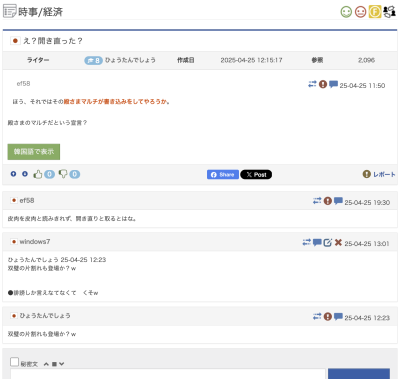Click thumbs down icon on post
Screen dimensions: 400x379
click(x=63, y=174)
